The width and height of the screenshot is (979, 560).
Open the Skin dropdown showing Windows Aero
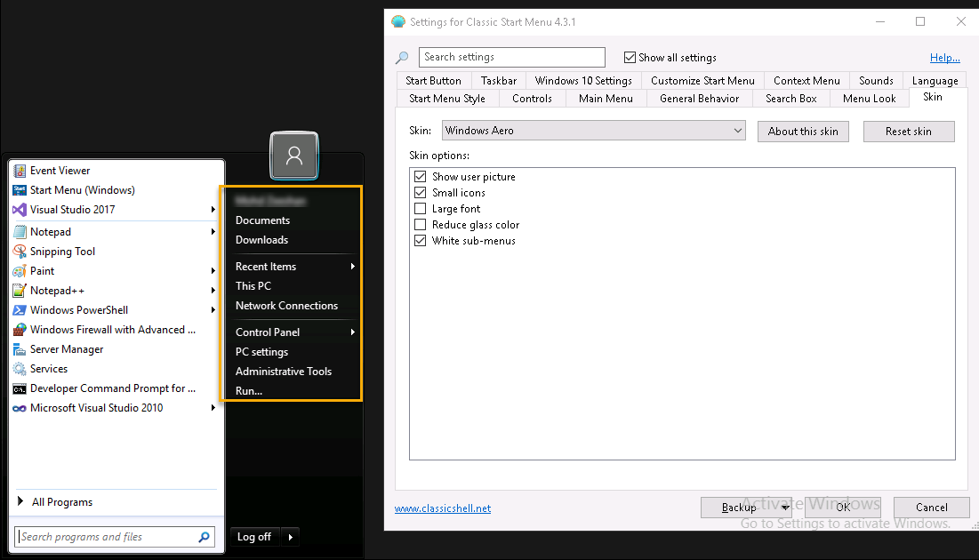point(593,131)
